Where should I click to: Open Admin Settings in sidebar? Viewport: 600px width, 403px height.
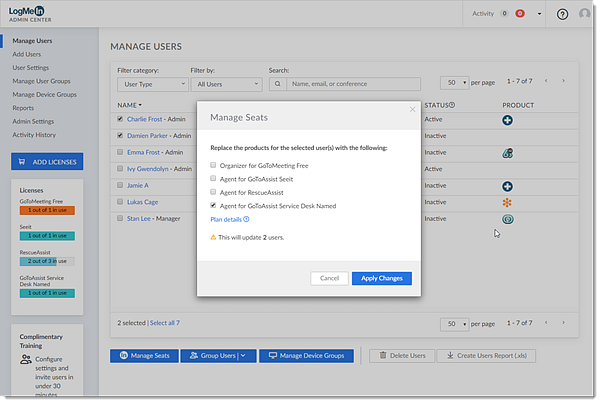click(x=33, y=121)
